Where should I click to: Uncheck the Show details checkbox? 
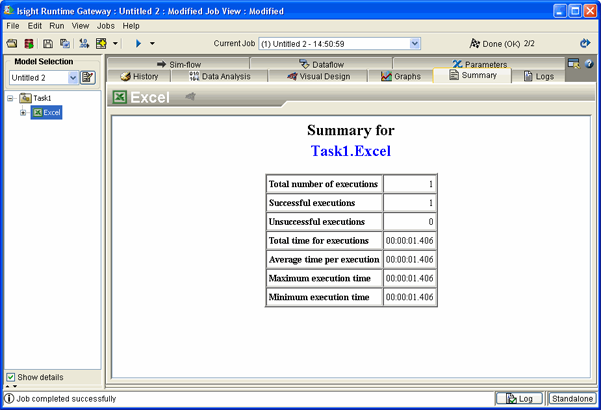click(11, 377)
